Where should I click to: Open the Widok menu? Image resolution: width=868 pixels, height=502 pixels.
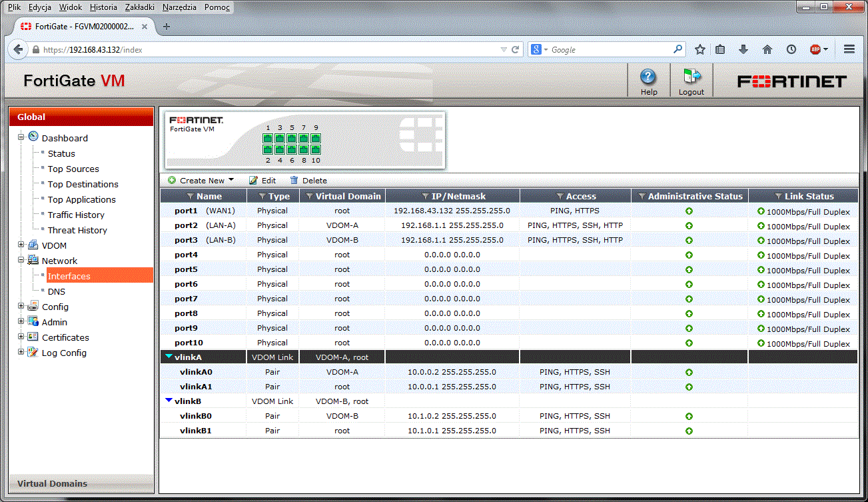71,7
